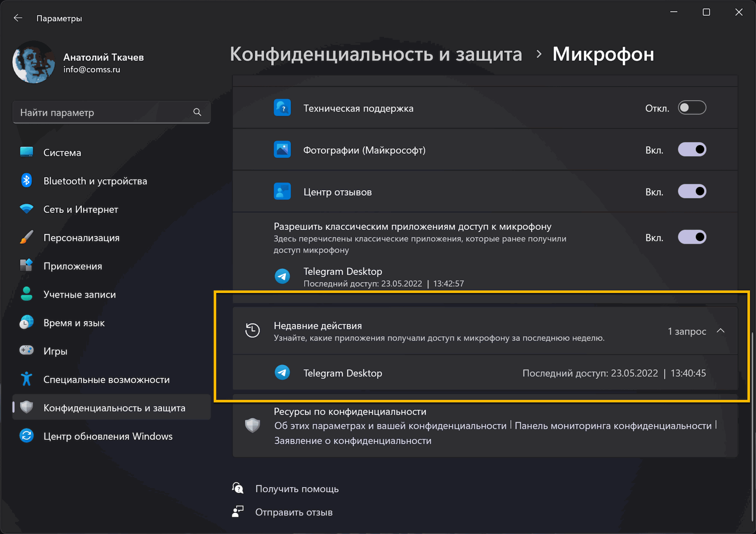
Task: Click the Фотографии app icon
Action: pyautogui.click(x=282, y=150)
